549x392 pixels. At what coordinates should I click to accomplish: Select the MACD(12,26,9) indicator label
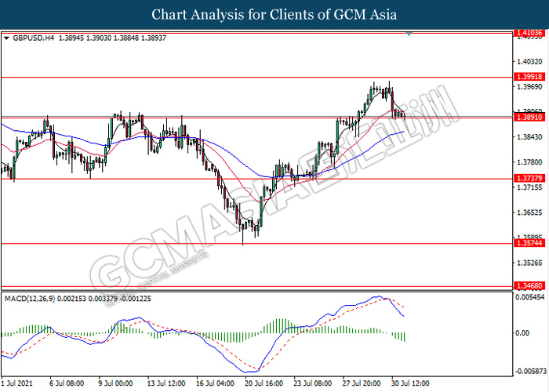click(x=30, y=299)
